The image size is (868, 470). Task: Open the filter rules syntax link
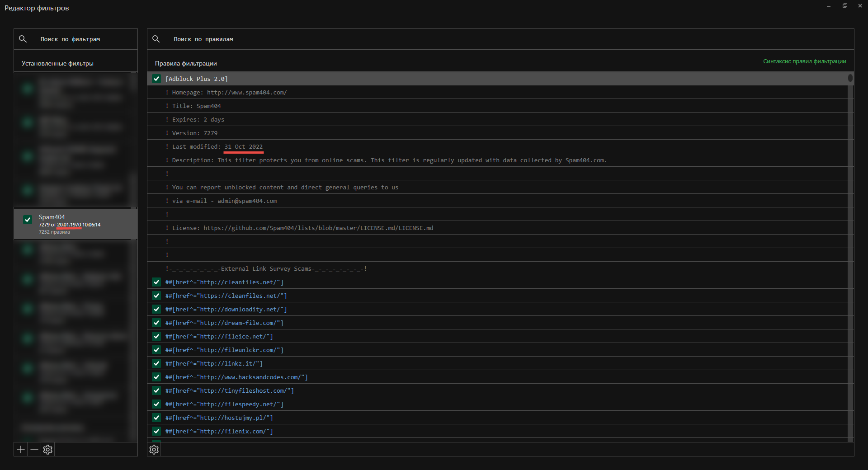point(804,61)
